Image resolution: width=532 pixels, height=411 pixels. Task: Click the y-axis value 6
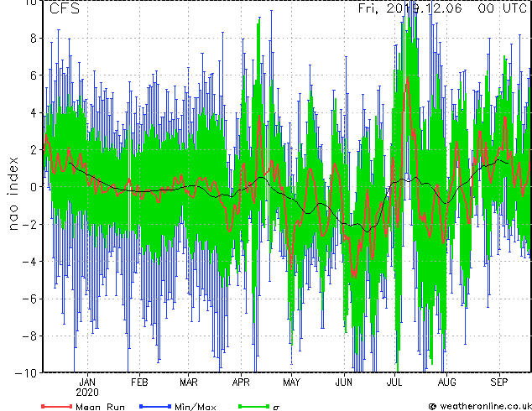(34, 75)
